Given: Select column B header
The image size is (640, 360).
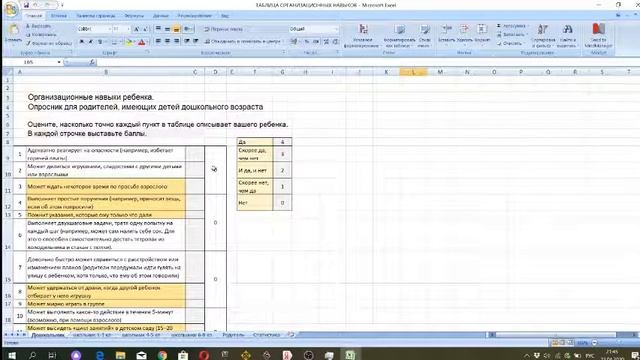Looking at the screenshot, I should [x=106, y=72].
